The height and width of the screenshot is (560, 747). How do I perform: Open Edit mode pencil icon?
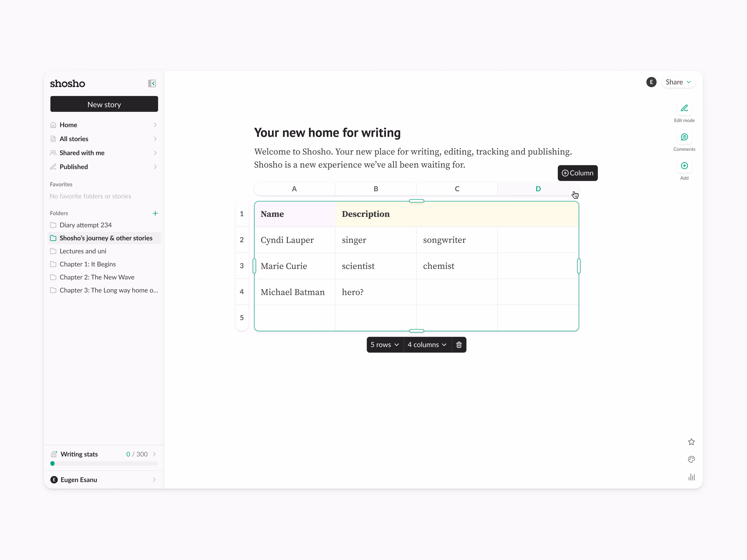[684, 108]
